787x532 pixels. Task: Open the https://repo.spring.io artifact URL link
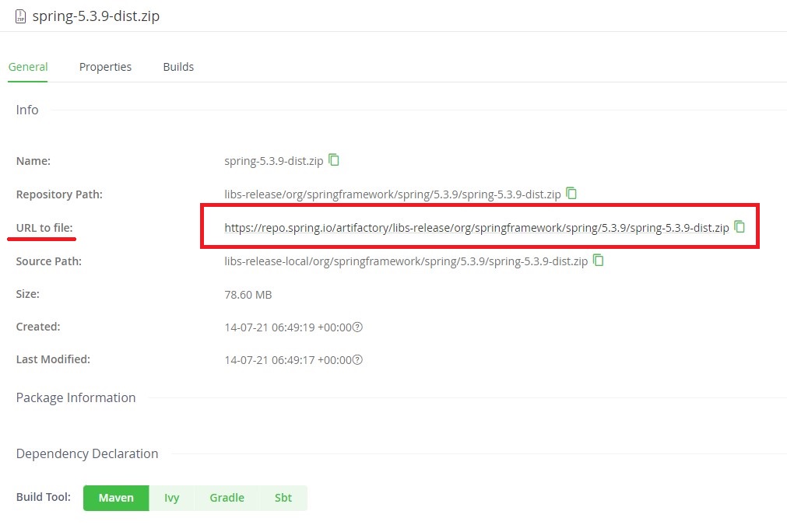476,228
